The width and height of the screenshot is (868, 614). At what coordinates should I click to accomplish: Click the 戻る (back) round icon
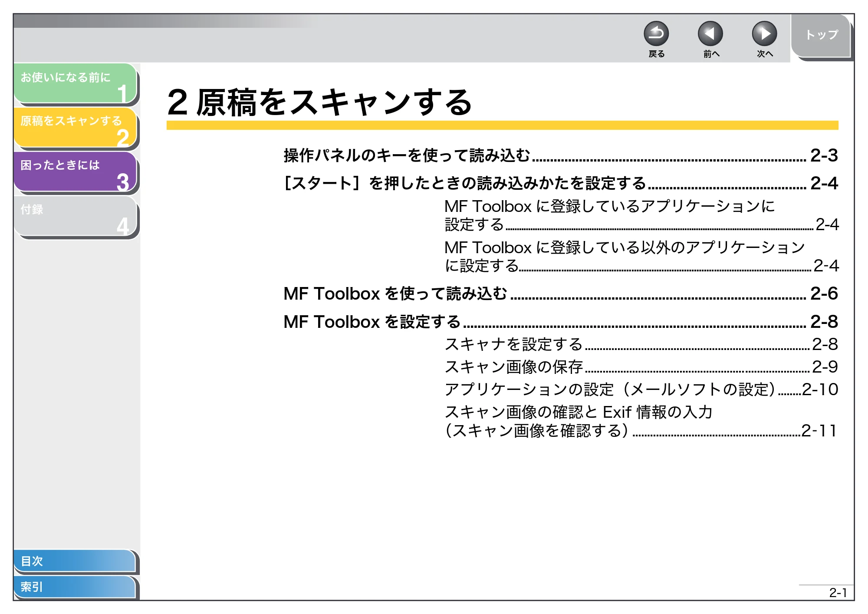click(656, 34)
